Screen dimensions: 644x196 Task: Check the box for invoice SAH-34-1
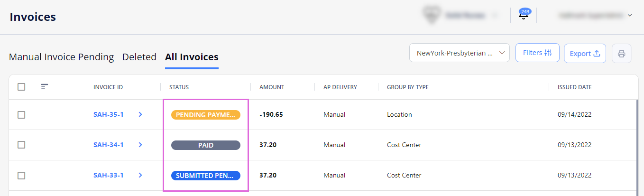click(x=21, y=145)
